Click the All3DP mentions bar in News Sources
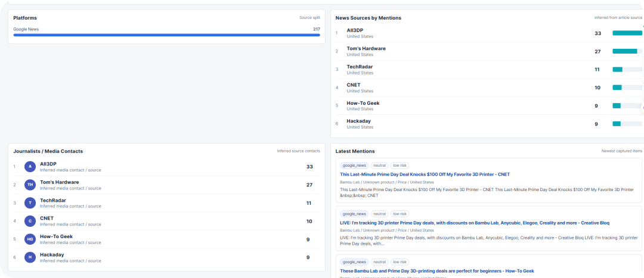644x278 pixels. click(x=627, y=33)
